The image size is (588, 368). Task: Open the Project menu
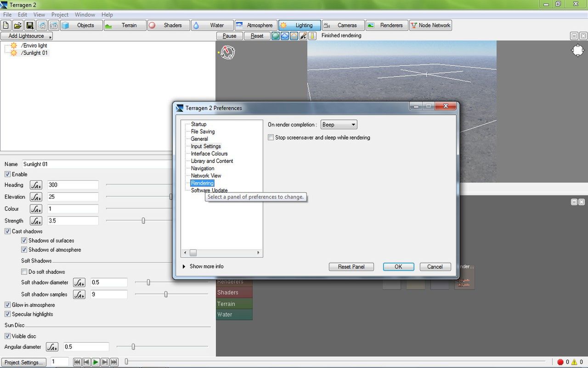(60, 15)
